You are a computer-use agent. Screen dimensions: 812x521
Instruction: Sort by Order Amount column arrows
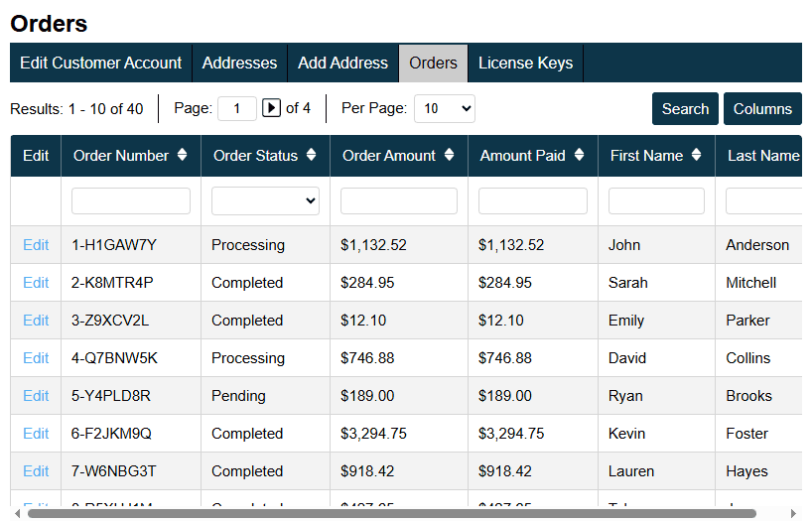point(449,155)
